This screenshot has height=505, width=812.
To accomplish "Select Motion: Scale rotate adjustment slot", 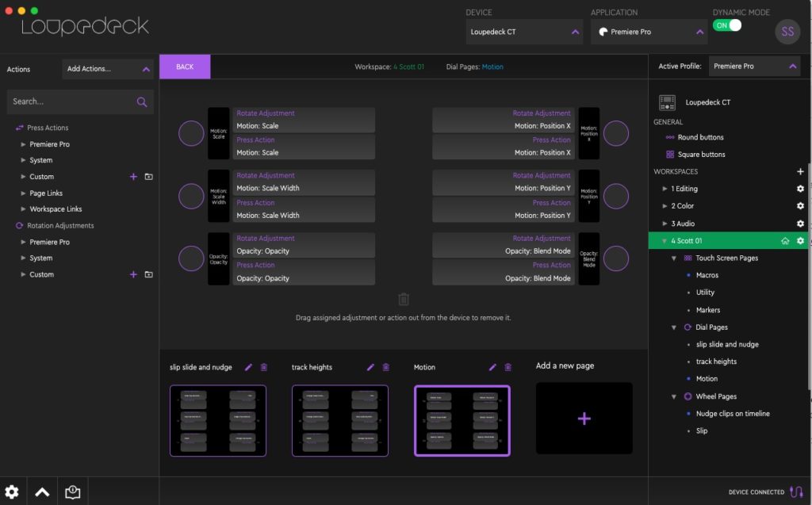I will [304, 121].
